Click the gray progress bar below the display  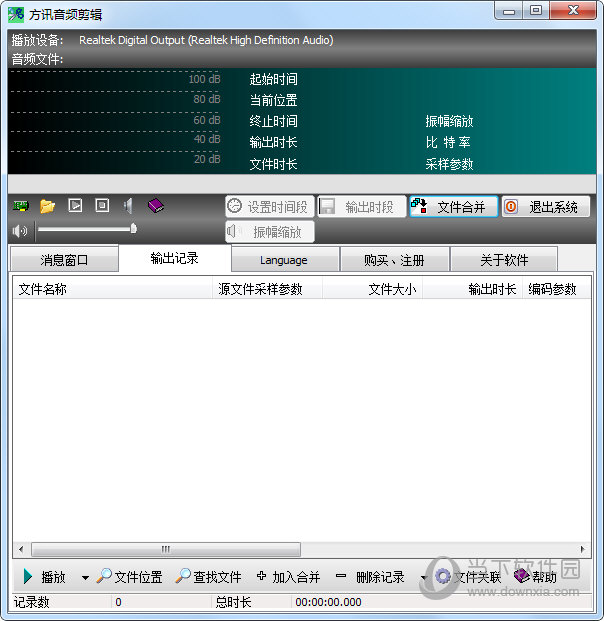click(302, 184)
